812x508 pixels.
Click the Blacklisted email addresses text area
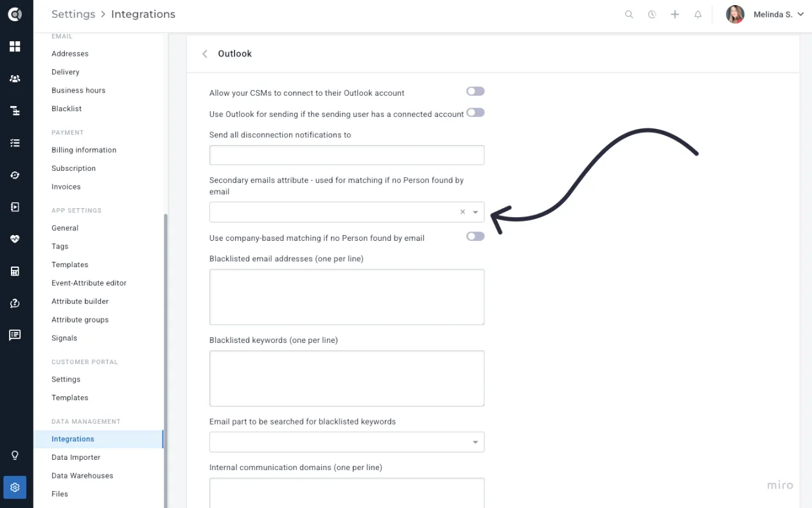347,297
